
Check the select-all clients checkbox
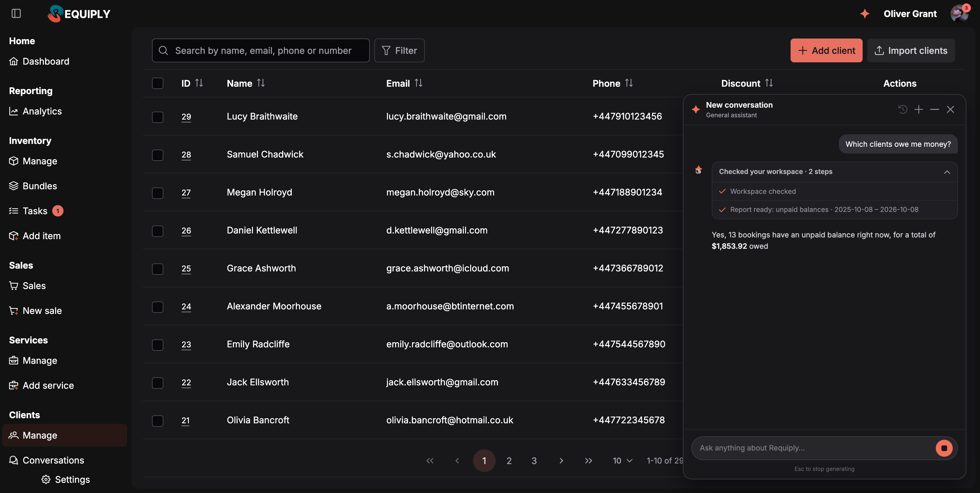point(157,83)
